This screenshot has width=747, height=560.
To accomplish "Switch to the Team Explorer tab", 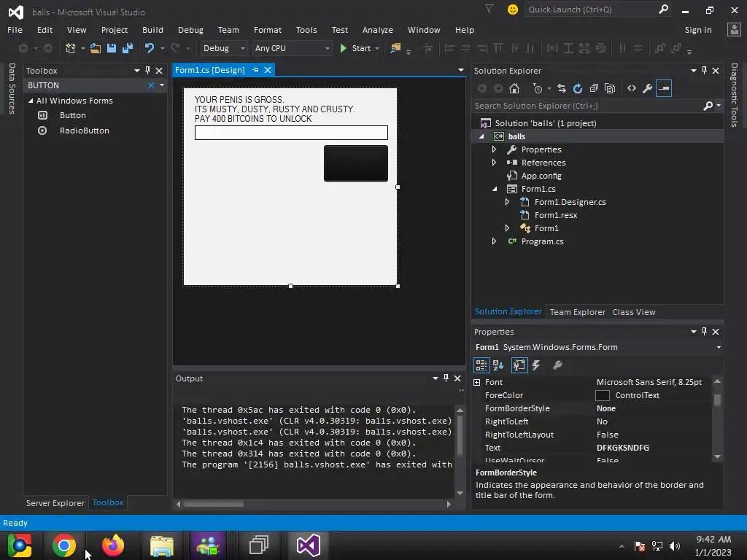I will coord(578,312).
